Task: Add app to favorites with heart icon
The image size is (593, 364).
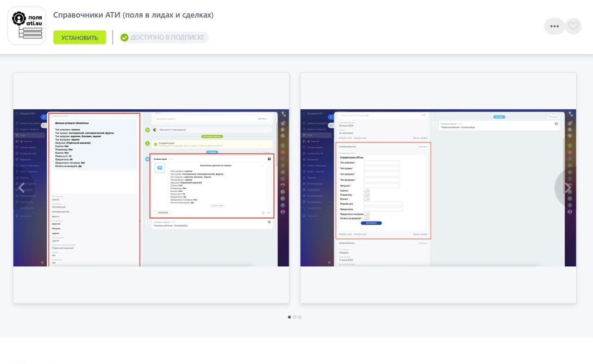Action: click(x=574, y=26)
